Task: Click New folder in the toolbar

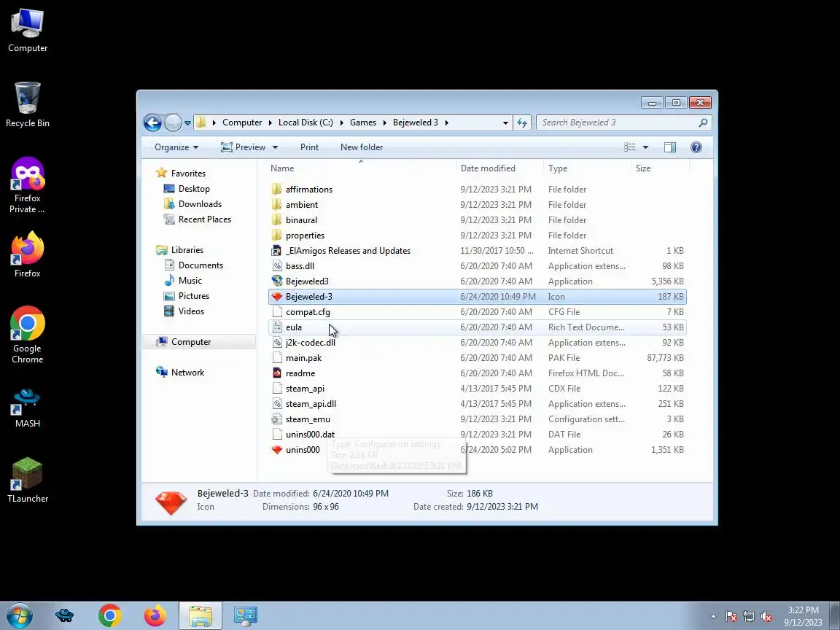Action: tap(362, 147)
